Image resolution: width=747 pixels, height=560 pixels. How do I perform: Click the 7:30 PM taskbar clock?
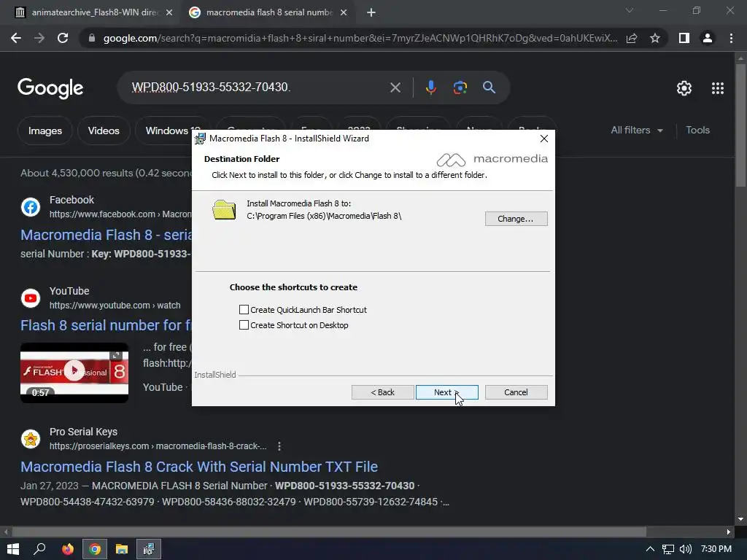716,549
